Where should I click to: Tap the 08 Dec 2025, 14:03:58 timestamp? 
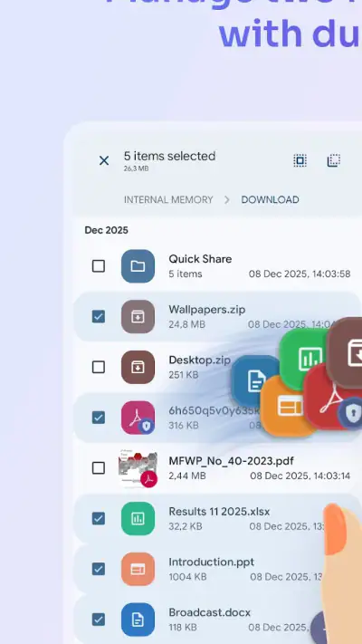tap(300, 274)
